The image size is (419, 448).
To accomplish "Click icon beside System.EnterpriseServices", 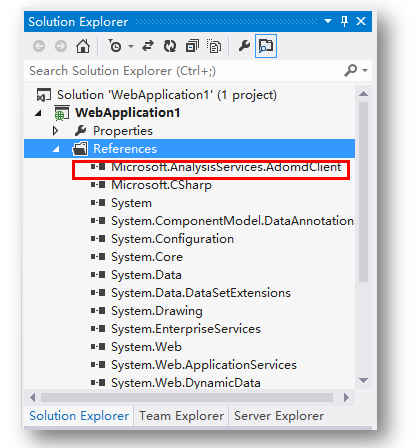I will point(98,329).
